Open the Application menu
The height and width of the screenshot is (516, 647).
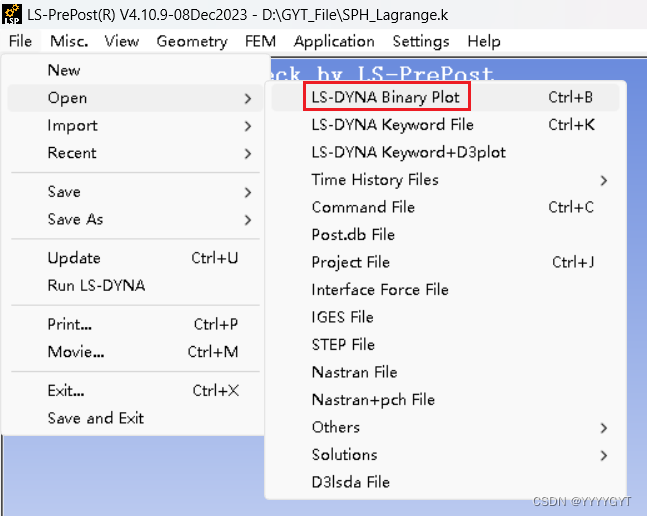click(334, 41)
